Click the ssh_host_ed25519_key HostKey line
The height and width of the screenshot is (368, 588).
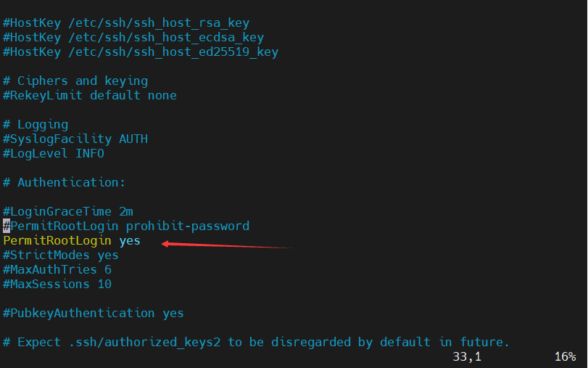point(141,52)
